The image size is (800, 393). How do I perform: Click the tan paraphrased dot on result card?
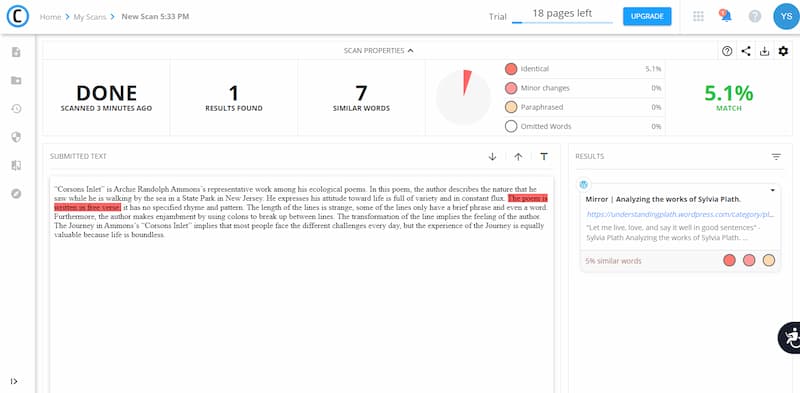768,260
